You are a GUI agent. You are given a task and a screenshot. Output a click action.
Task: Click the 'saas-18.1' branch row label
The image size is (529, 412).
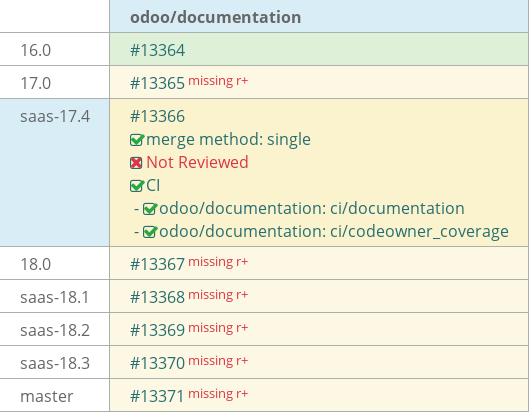[55, 298]
